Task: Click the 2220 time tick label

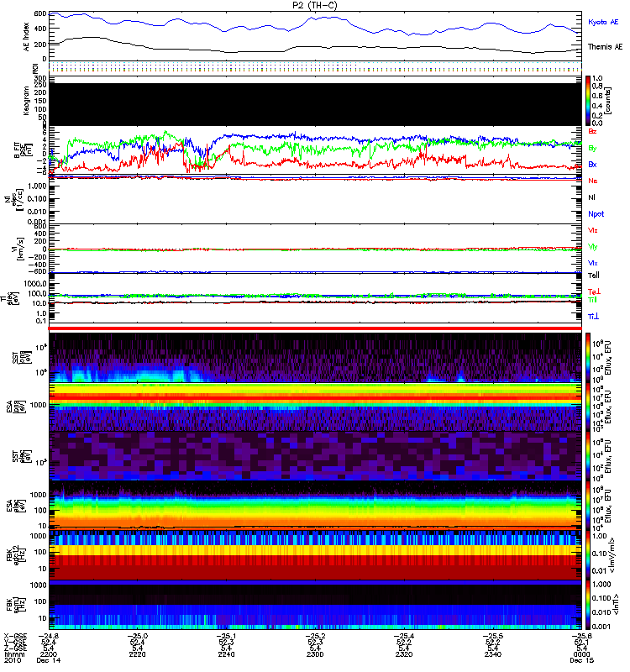Action: pyautogui.click(x=137, y=654)
